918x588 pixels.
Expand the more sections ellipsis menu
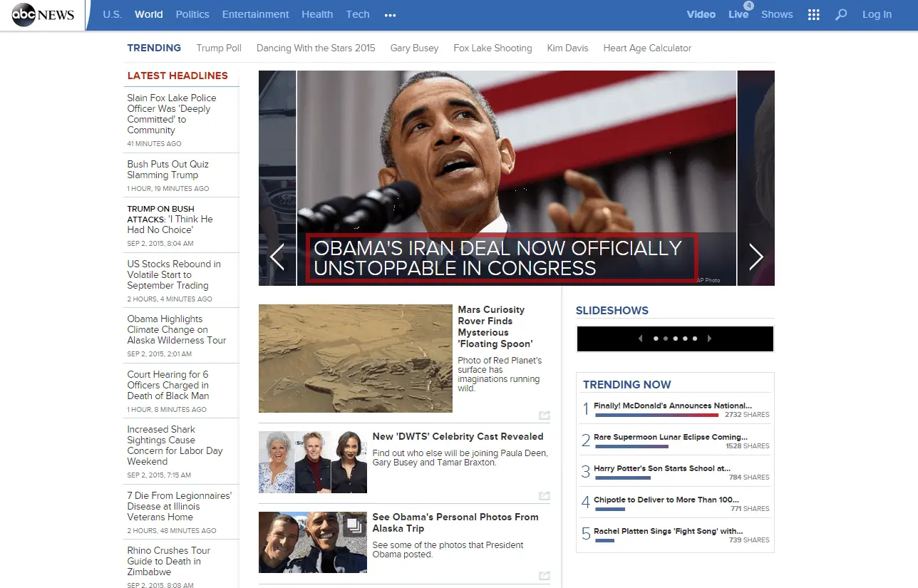coord(390,15)
